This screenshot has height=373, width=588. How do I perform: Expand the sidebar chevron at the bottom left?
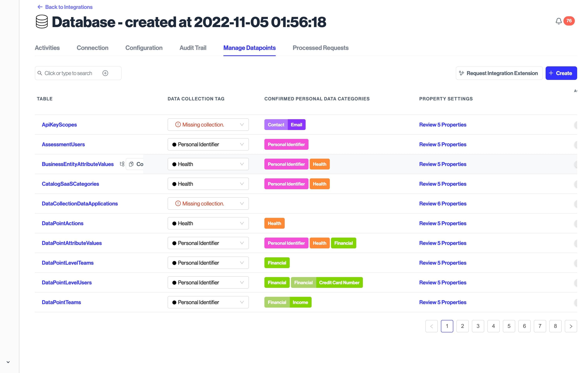[8, 362]
